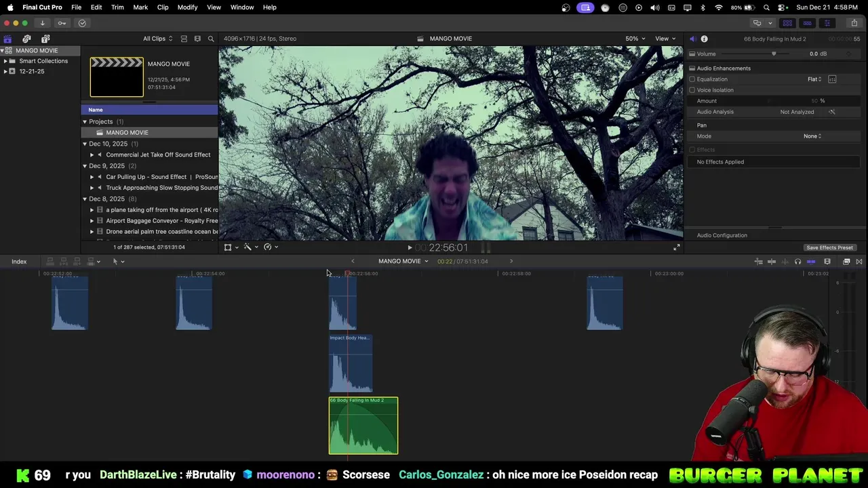Open the Select tool arrow dropdown
868x488 pixels.
(118, 262)
